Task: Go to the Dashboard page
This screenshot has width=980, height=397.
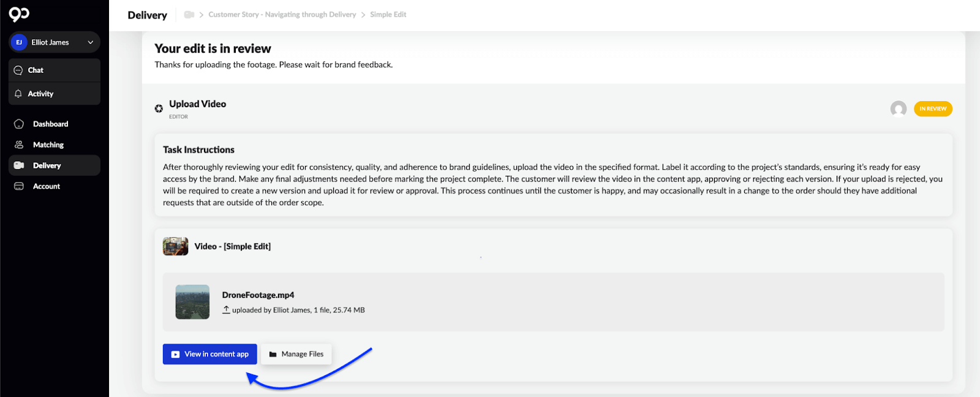Action: pos(50,124)
